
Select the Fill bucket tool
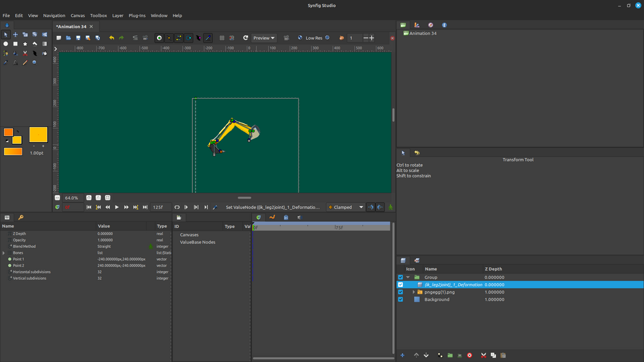click(45, 53)
